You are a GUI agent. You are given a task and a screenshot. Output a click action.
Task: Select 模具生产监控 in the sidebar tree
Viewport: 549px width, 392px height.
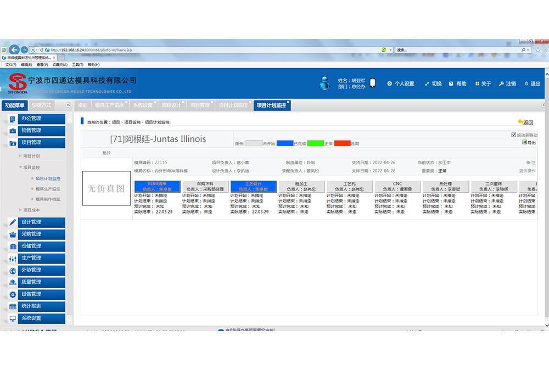[48, 189]
